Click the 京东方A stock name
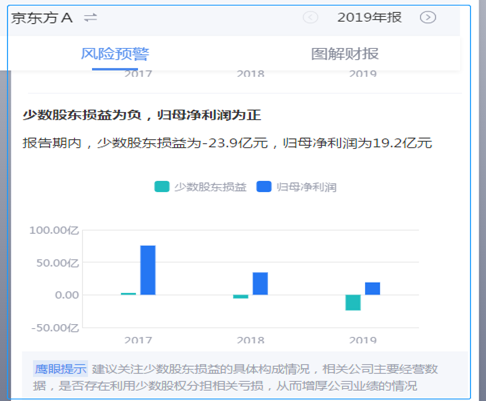The image size is (486, 401). (42, 18)
